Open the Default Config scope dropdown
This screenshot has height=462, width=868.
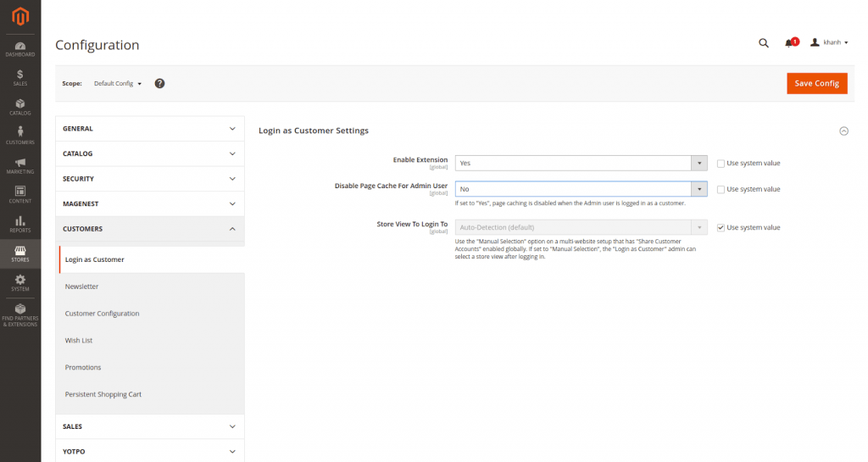118,84
